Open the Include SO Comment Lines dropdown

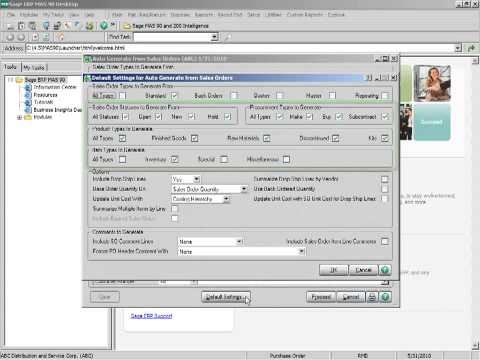coord(239,241)
